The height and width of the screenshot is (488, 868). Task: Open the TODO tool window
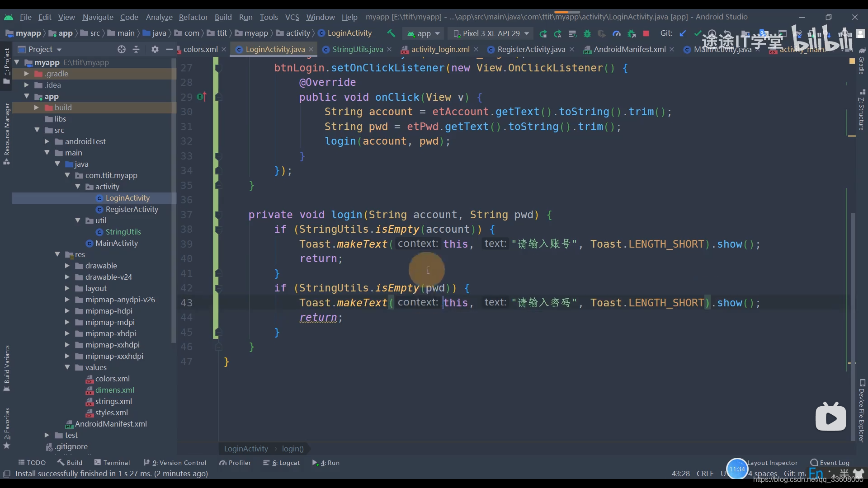coord(32,463)
